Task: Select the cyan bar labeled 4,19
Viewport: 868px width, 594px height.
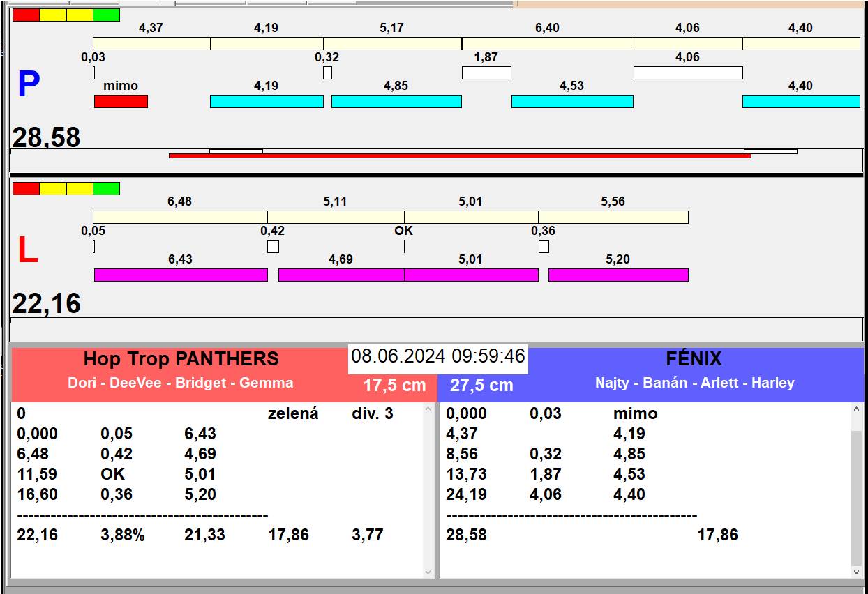Action: pyautogui.click(x=267, y=101)
